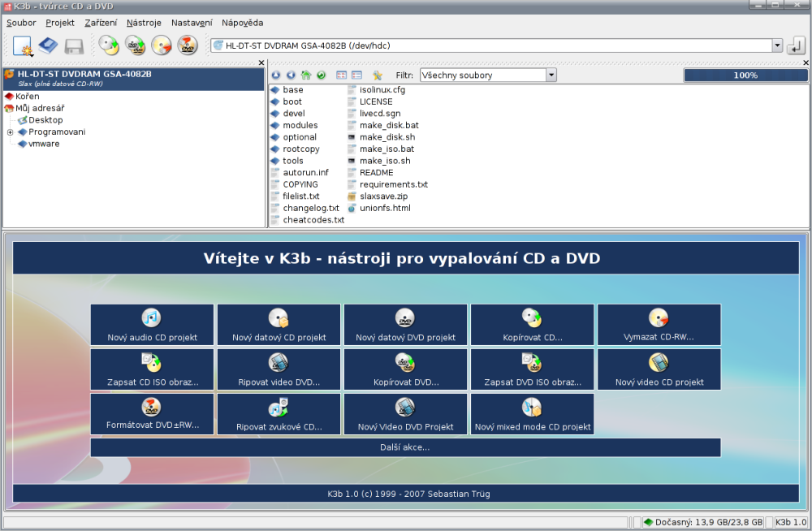Click the go button right of device combo
The height and width of the screenshot is (531, 812).
pos(797,45)
